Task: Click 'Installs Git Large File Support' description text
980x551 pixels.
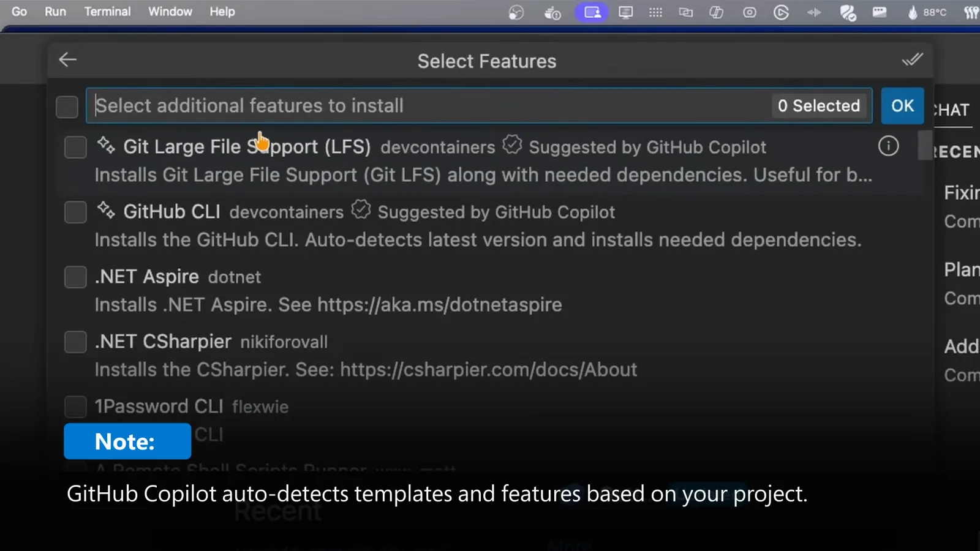Action: [x=483, y=175]
